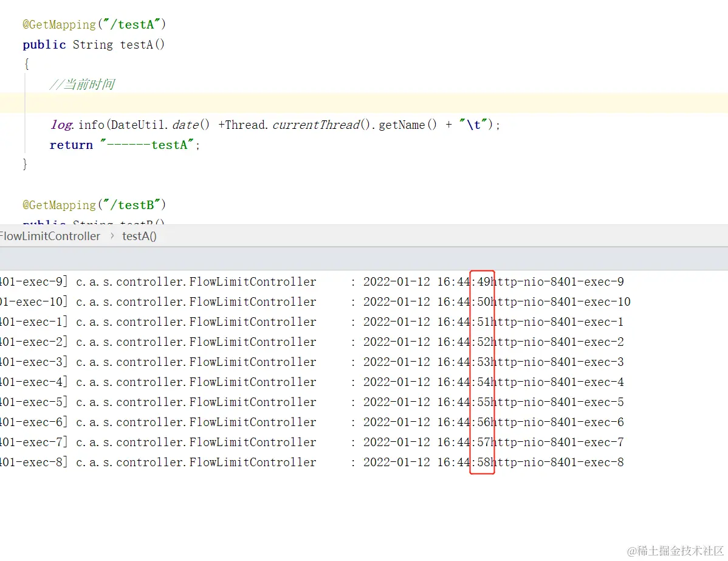Select the testA() breadcrumb item
The image size is (728, 561).
pos(139,236)
